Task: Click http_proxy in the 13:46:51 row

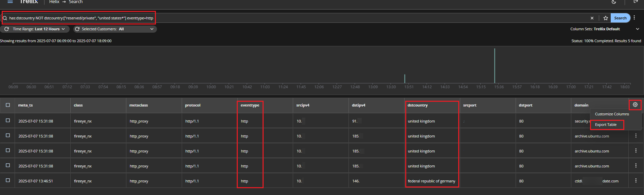Action: 139,181
